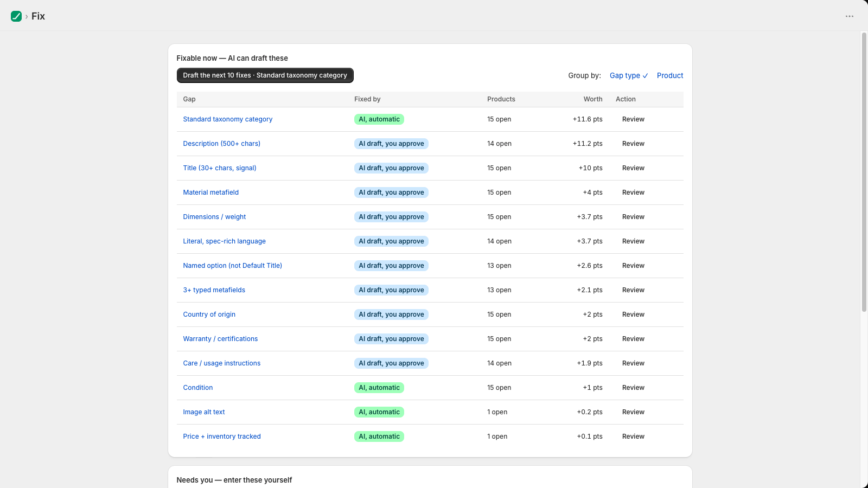Review the Description (500+ chars) row
Screen dimensions: 868x488
coord(633,144)
